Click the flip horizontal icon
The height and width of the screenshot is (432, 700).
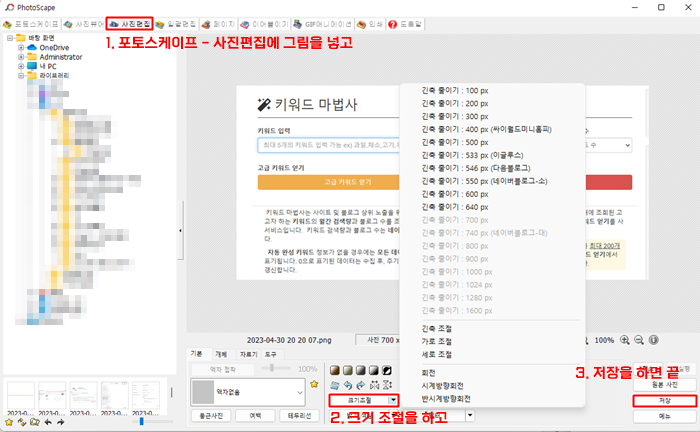374,385
